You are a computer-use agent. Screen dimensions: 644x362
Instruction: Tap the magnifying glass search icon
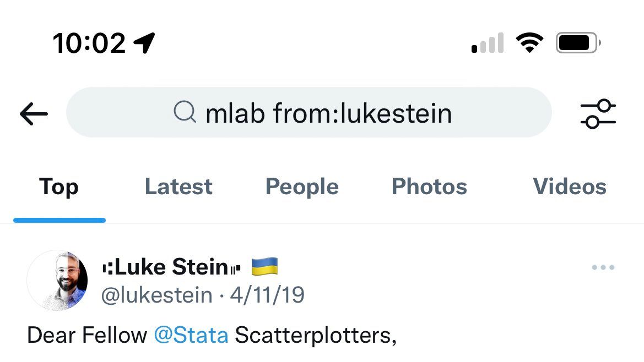click(185, 113)
